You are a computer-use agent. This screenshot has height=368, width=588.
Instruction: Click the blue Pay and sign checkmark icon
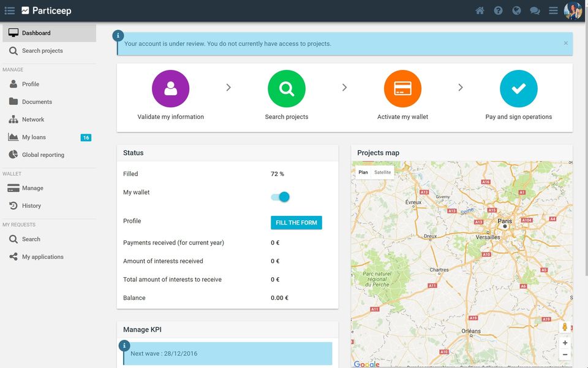[x=519, y=88]
